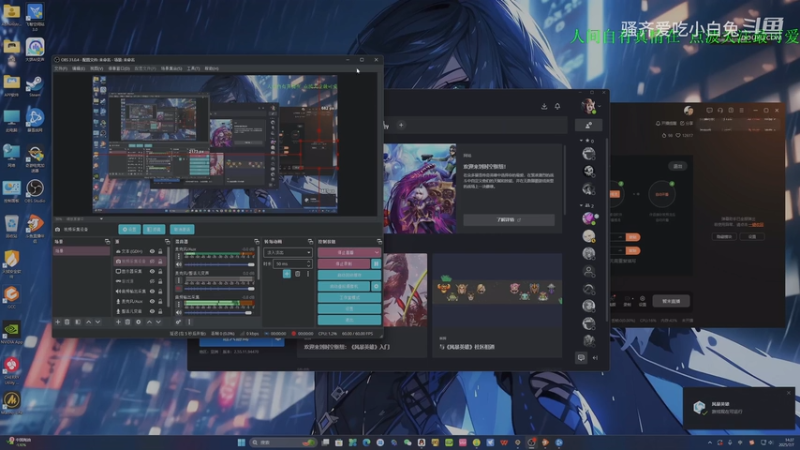Open the Windows Start menu
Viewport: 800px width, 450px height.
click(241, 442)
